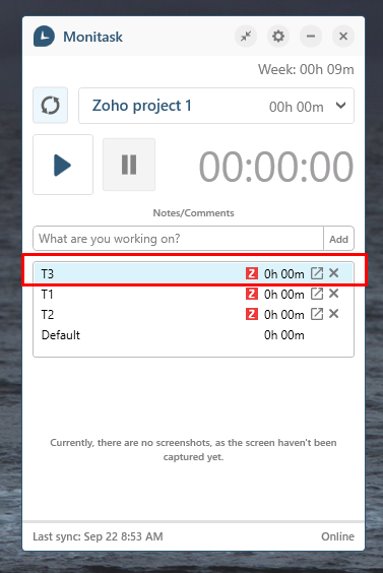Open task T3 in external link

click(x=317, y=273)
